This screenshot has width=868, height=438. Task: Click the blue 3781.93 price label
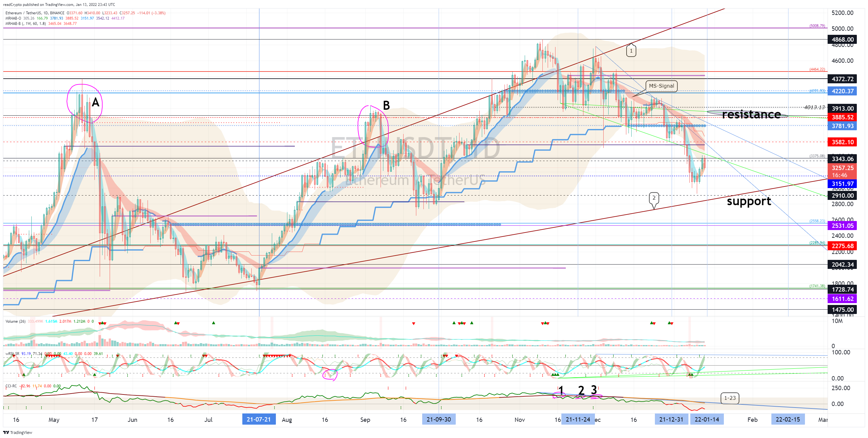point(842,126)
